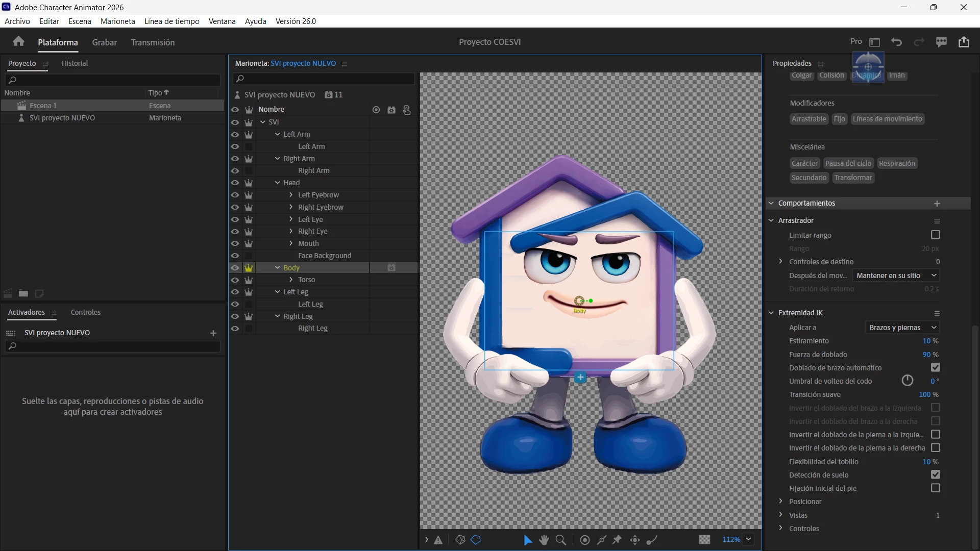The height and width of the screenshot is (551, 980).
Task: Select the Dragger tool icon
Action: (x=635, y=540)
